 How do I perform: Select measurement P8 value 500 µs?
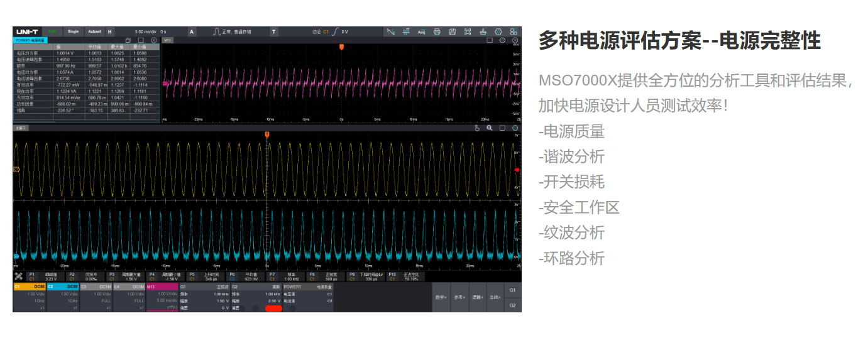tap(326, 277)
